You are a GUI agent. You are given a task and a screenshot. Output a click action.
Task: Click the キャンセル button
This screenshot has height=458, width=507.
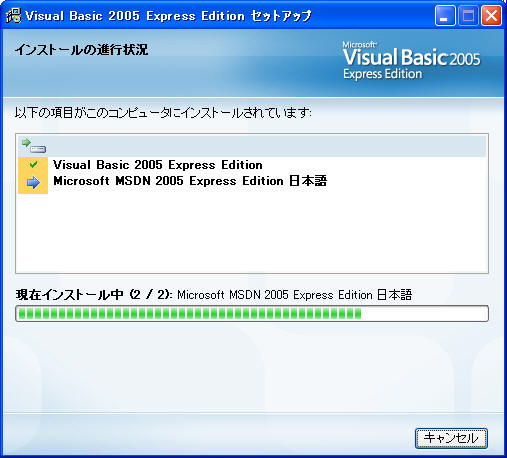(x=451, y=438)
